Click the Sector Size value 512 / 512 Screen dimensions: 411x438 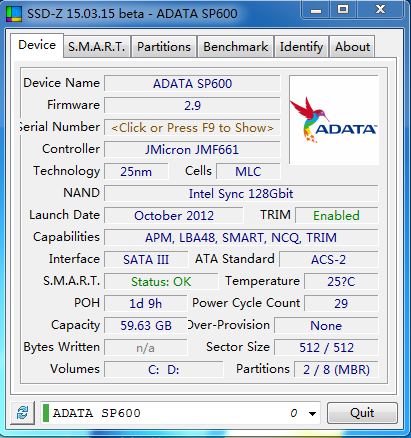(x=326, y=348)
